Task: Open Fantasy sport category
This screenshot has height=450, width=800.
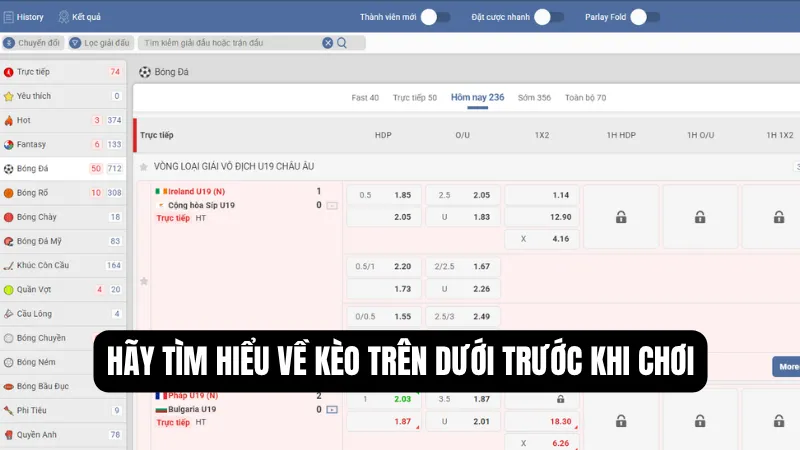Action: point(63,144)
